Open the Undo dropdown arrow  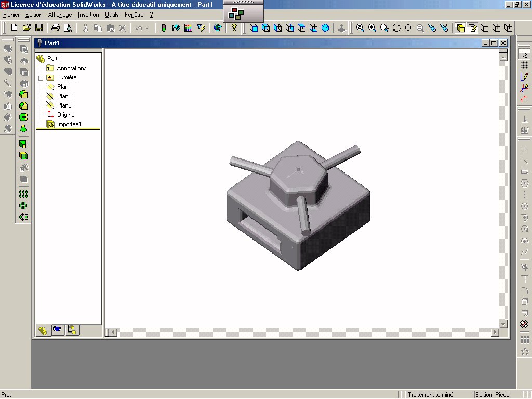[x=147, y=28]
